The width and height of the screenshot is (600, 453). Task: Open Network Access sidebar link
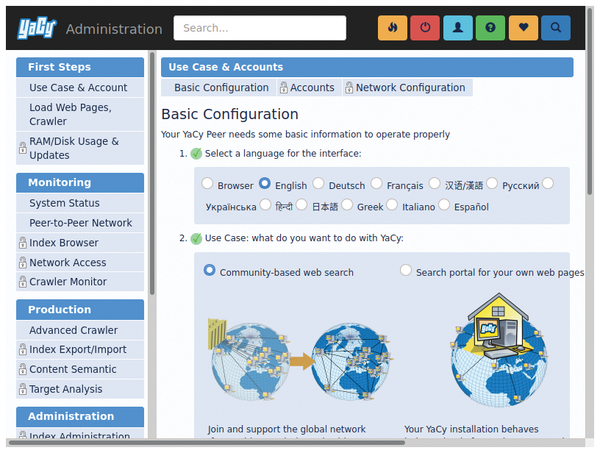(80, 263)
